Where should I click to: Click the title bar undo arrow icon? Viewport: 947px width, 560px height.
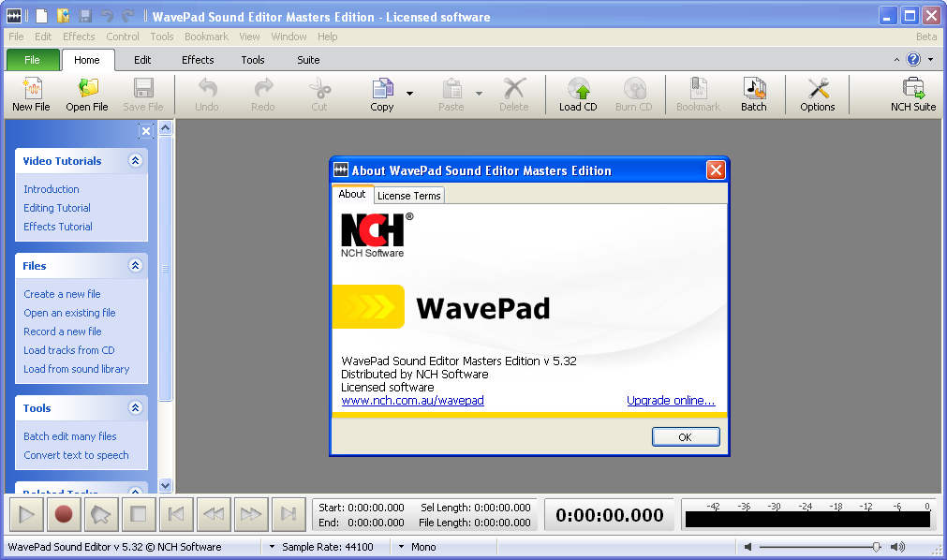[107, 16]
